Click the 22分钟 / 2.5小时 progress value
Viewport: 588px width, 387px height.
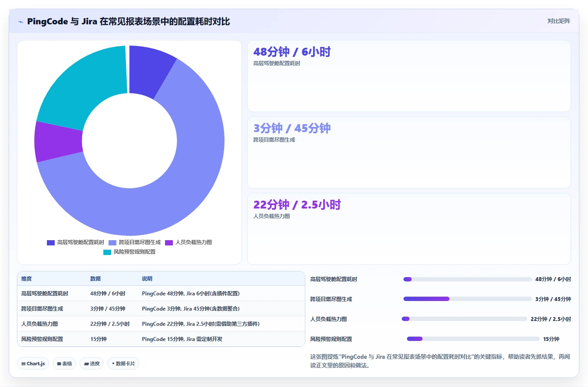551,319
